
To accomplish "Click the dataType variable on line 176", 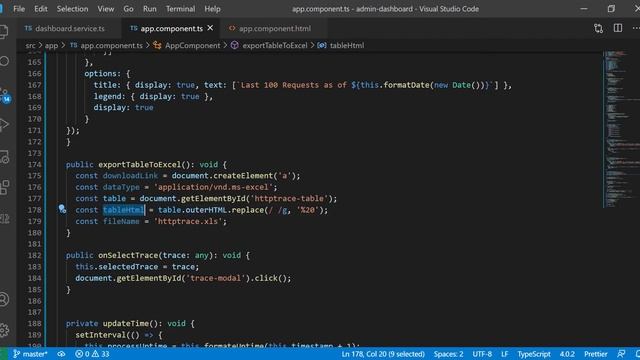I will (x=121, y=187).
